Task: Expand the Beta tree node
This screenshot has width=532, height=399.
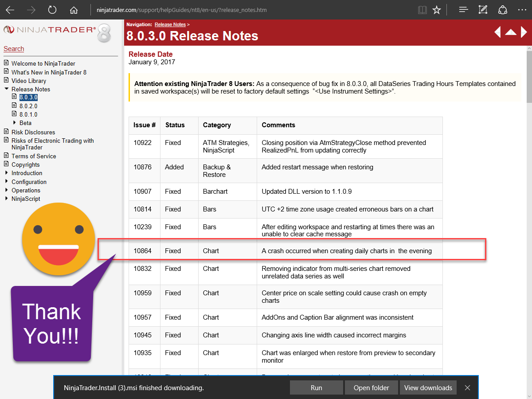Action: click(x=15, y=123)
